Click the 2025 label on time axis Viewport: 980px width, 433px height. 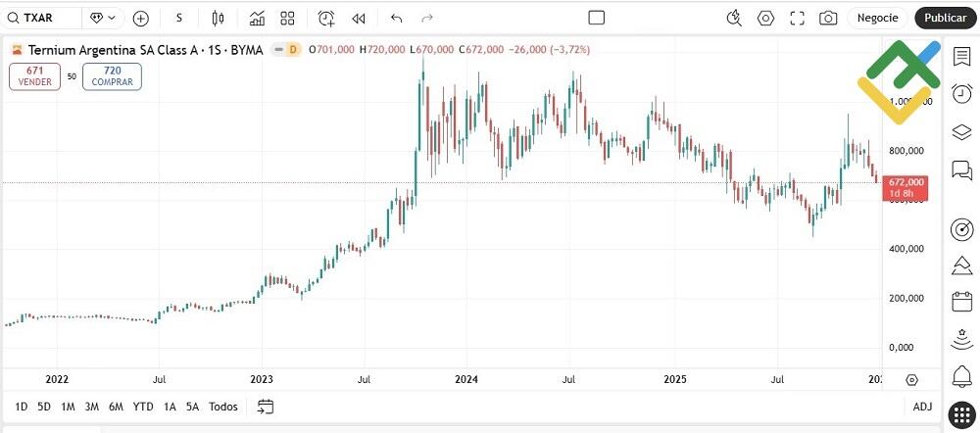coord(675,380)
